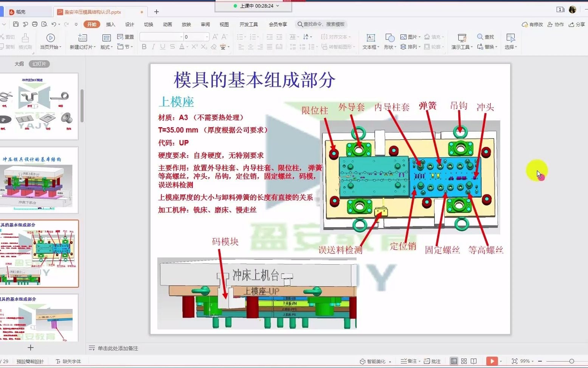Click the red Play slideshow button
The height and width of the screenshot is (368, 588).
[492, 361]
